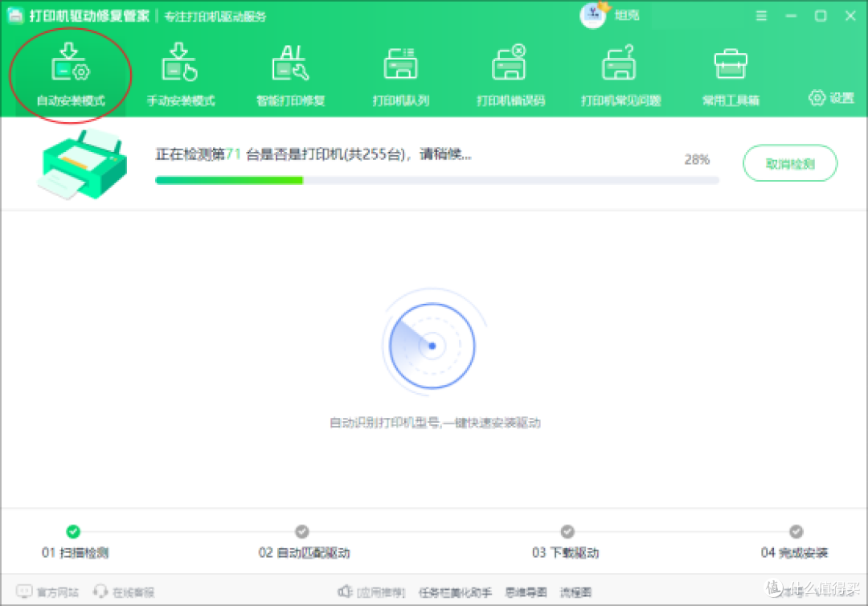Click the user avatar in title bar
The width and height of the screenshot is (868, 606).
pos(593,15)
